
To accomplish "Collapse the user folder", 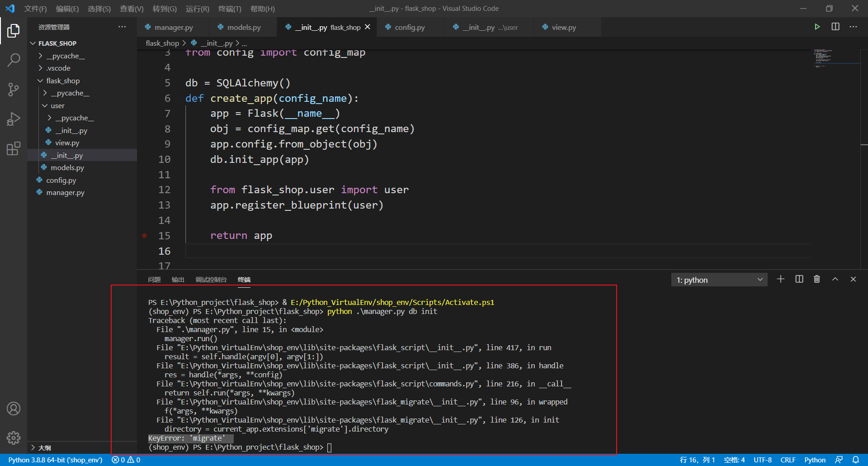I will tap(45, 105).
